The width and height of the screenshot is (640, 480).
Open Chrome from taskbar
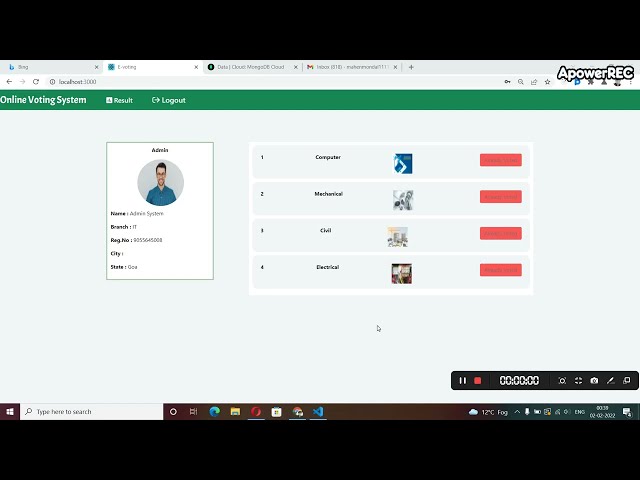[x=297, y=411]
